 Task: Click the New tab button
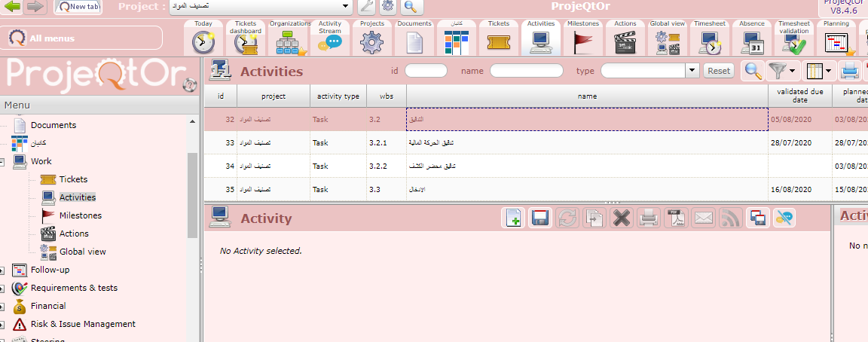click(x=79, y=7)
